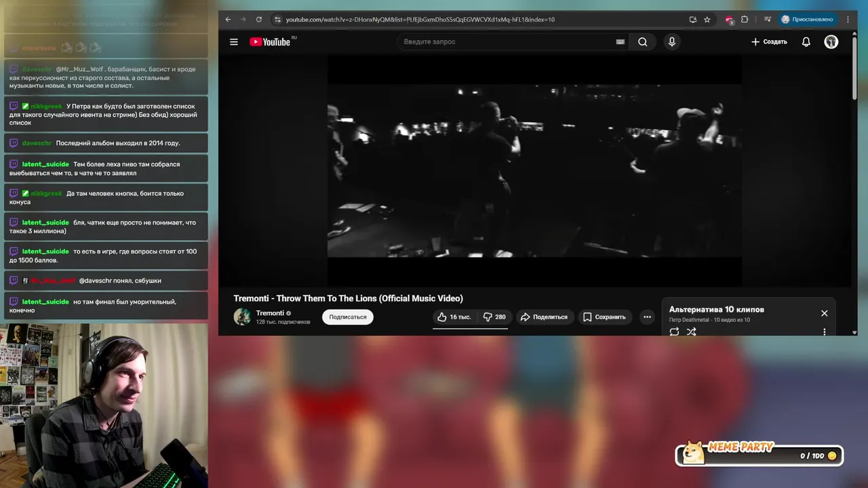The height and width of the screenshot is (488, 868).
Task: View site information icon in the address bar
Action: click(277, 20)
